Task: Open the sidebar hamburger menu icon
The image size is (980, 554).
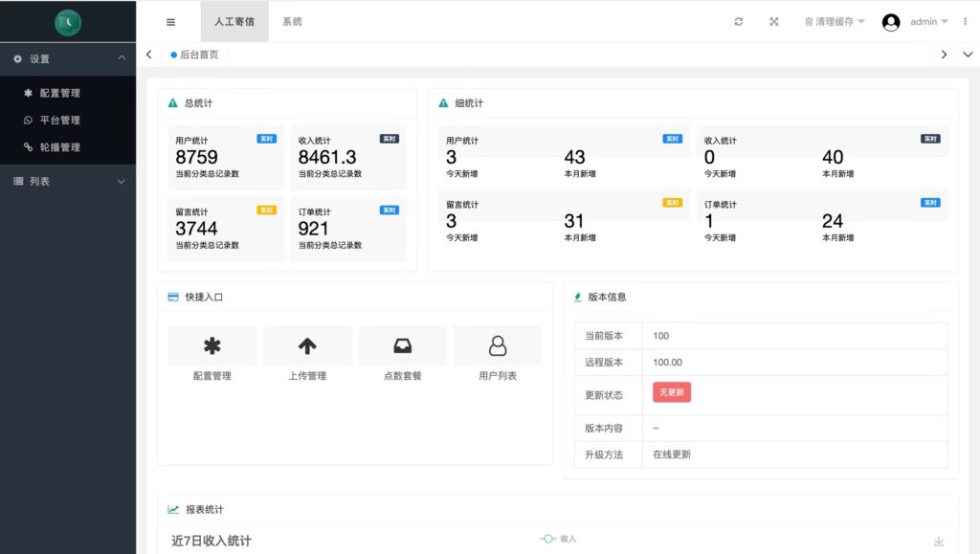Action: click(171, 21)
